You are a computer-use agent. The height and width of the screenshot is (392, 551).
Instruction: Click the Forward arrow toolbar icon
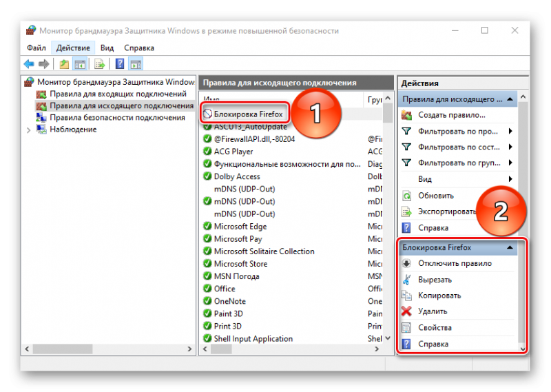(43, 64)
